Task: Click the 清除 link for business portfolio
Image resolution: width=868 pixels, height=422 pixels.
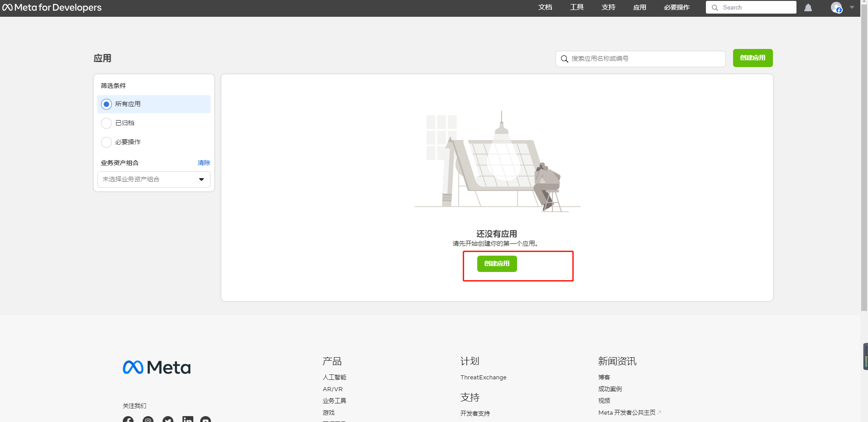Action: [204, 163]
